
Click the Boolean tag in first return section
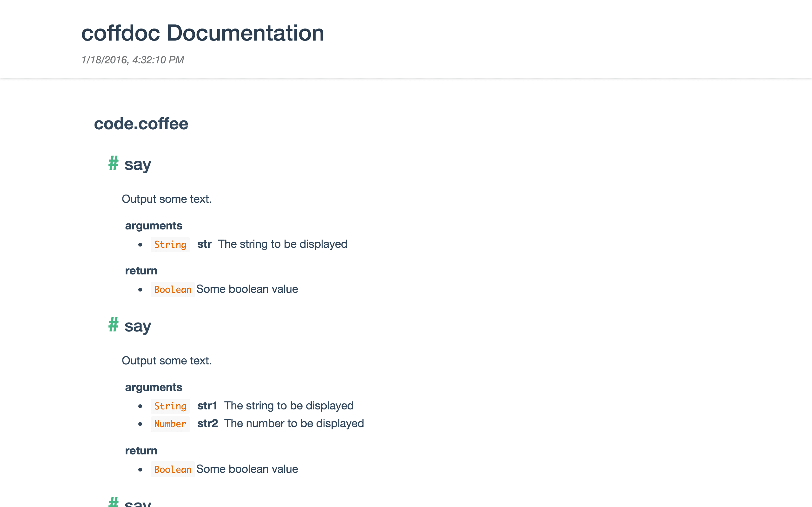tap(173, 289)
